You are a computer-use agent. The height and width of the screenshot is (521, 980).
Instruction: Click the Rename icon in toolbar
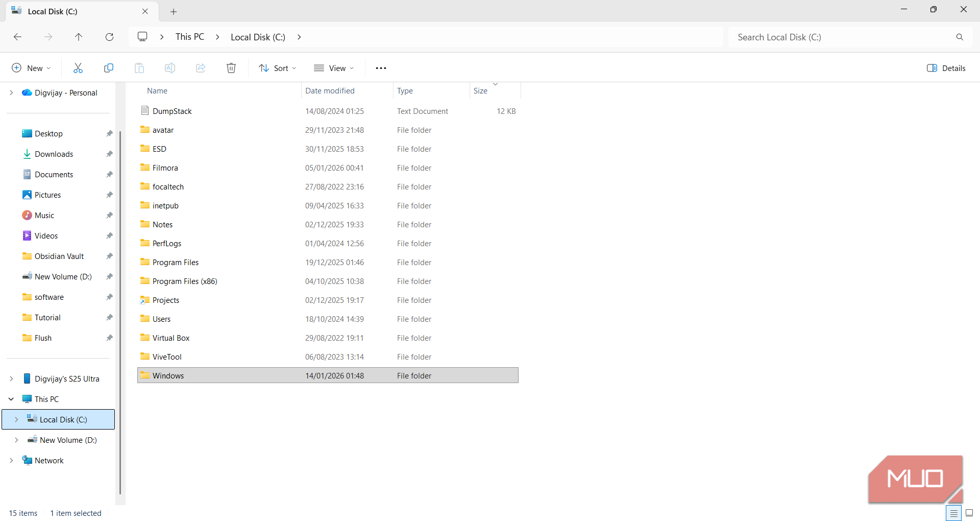click(170, 68)
